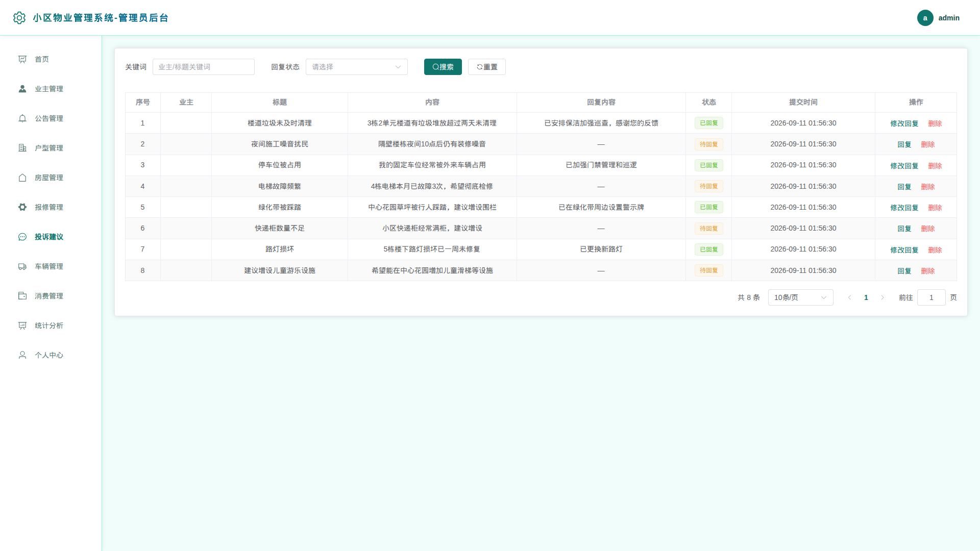Open the 首页 menu item
This screenshot has height=551, width=980.
[51, 59]
